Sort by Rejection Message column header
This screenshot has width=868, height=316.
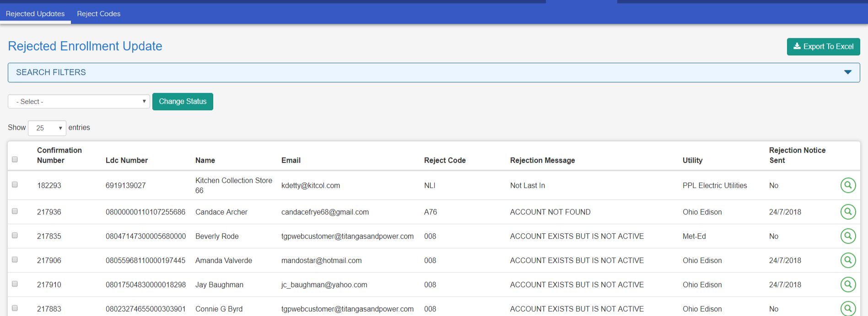(x=543, y=161)
